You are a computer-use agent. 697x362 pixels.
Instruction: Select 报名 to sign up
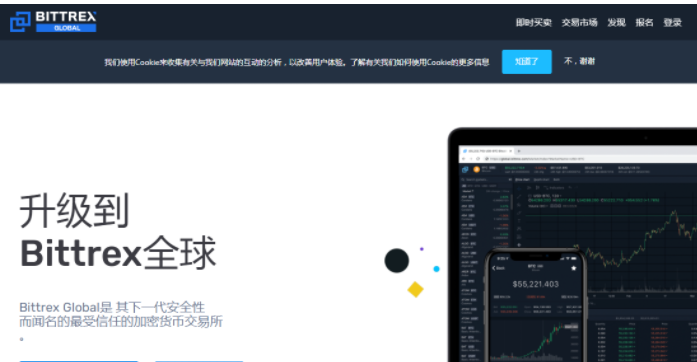644,22
